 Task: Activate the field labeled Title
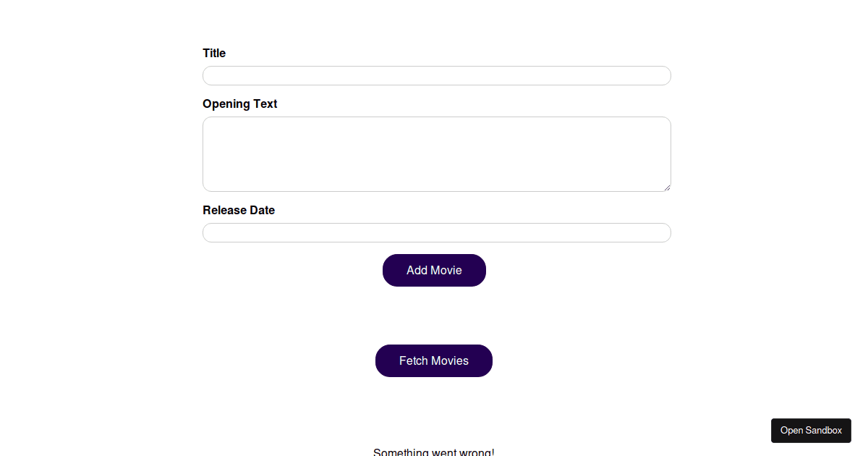coord(436,76)
